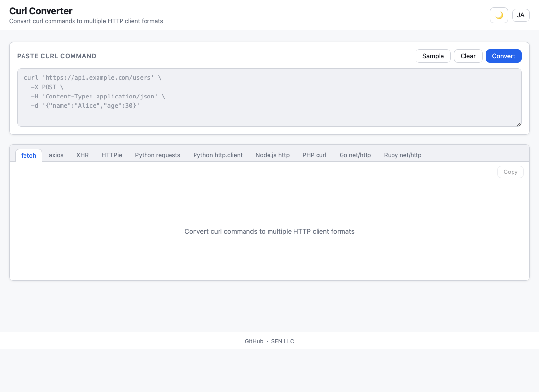Load the Sample curl command
The width and height of the screenshot is (539, 392).
(433, 56)
